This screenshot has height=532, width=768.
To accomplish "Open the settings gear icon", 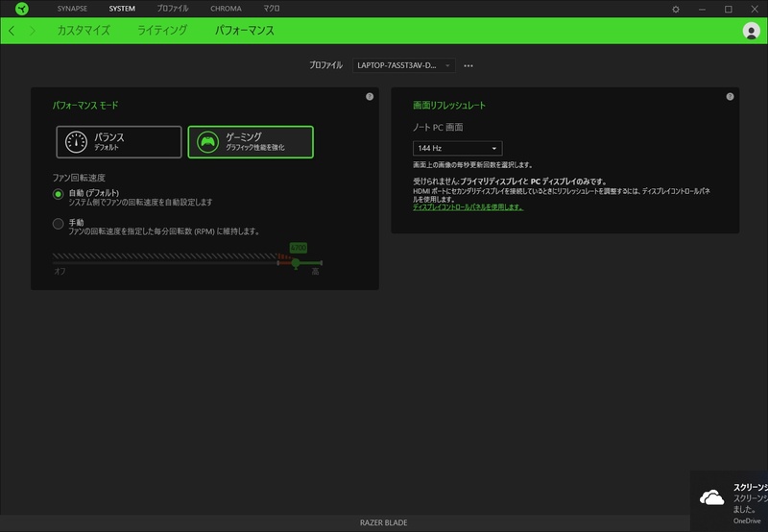I will point(676,9).
